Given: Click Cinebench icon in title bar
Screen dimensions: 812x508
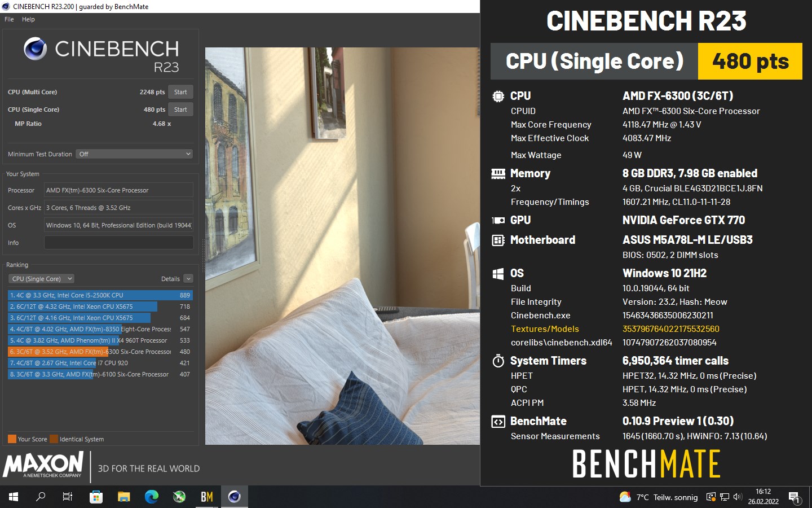Looking at the screenshot, I should 6,7.
